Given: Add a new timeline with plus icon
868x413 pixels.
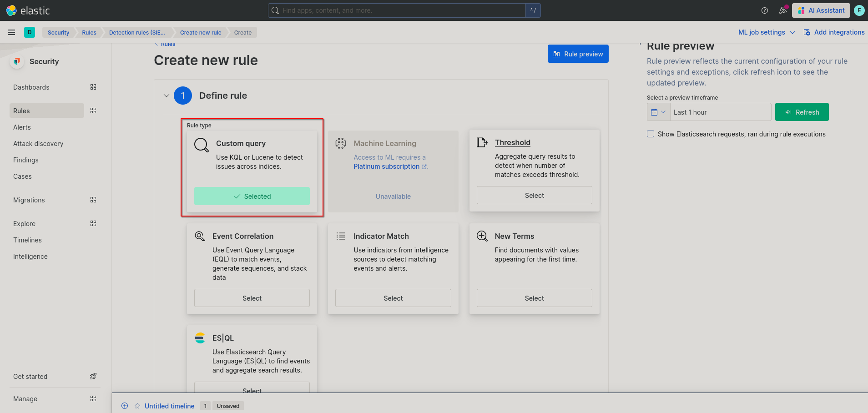Looking at the screenshot, I should 125,406.
